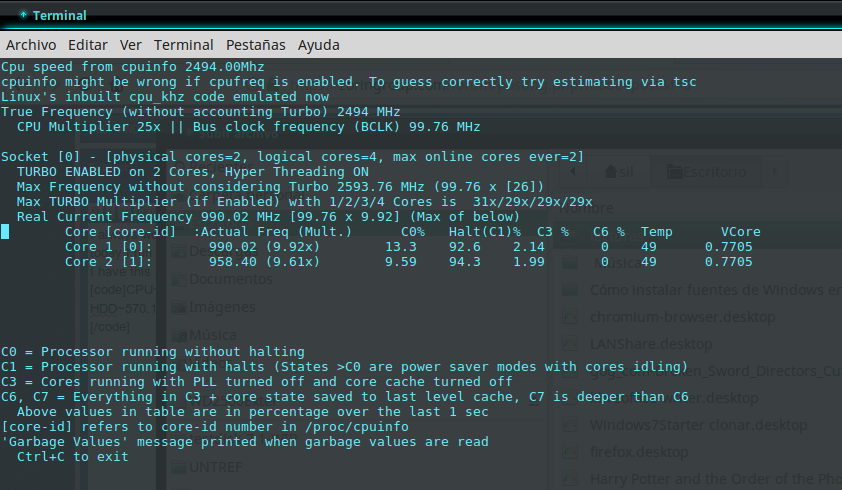Click the 0.7705 VCore value for Core 2
This screenshot has height=490, width=842.
tap(728, 262)
